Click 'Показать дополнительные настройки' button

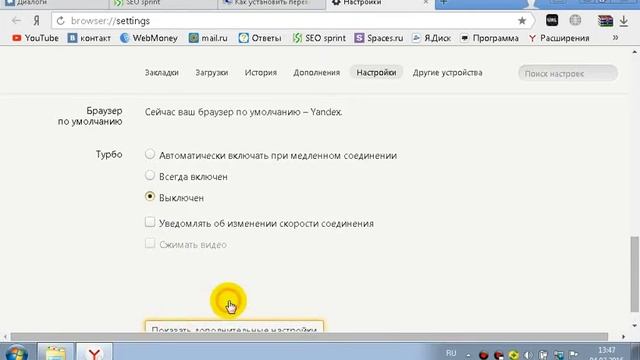(x=234, y=327)
